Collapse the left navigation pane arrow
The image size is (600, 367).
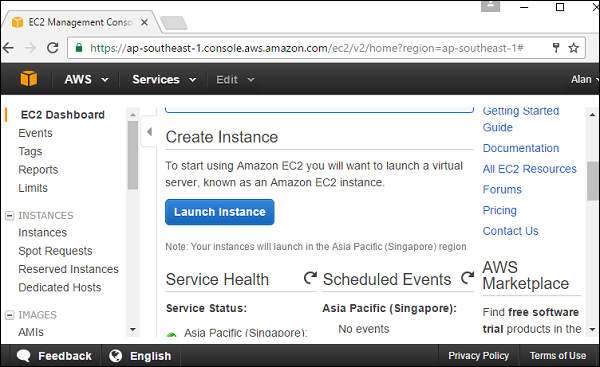(149, 132)
